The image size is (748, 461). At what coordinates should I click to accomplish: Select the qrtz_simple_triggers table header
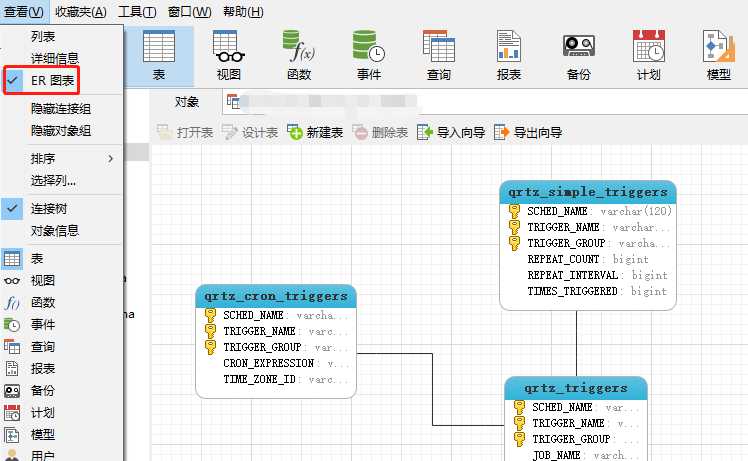(588, 192)
